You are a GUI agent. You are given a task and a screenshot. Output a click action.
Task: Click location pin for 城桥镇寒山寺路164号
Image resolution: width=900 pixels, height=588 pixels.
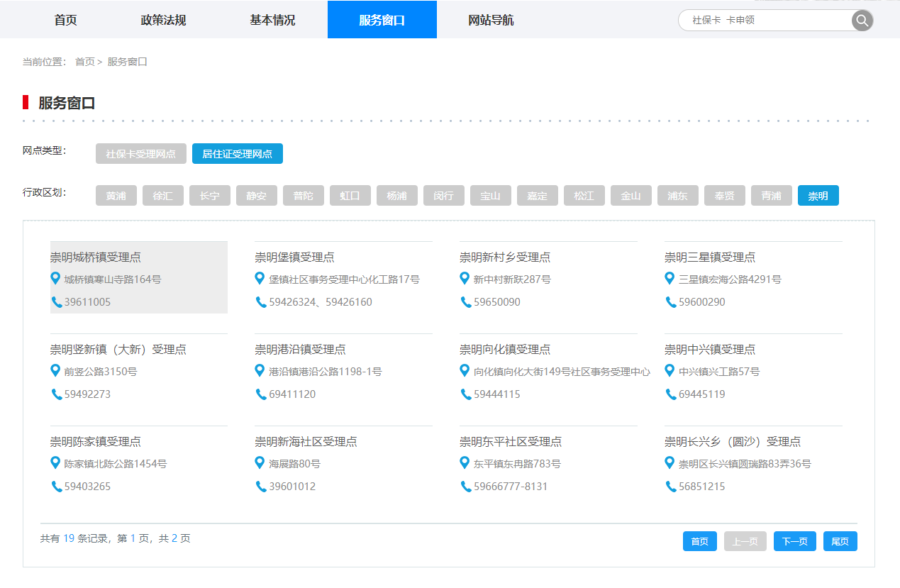55,279
